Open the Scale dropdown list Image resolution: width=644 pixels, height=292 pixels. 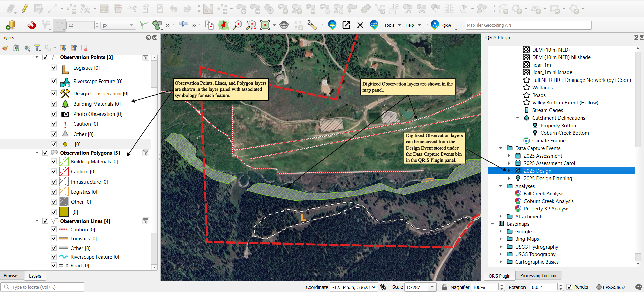432,287
